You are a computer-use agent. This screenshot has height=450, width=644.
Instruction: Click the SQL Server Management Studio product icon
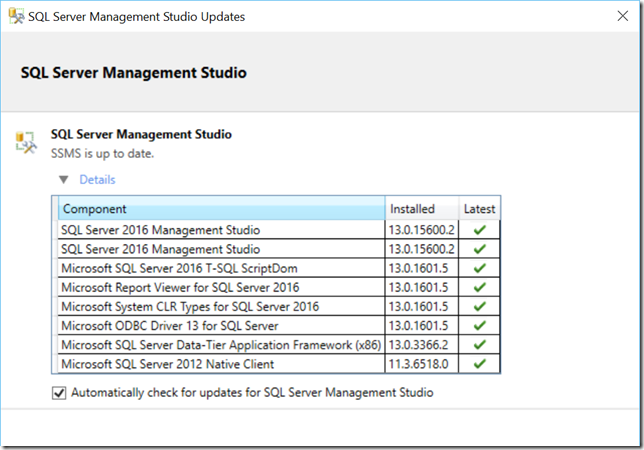point(26,143)
